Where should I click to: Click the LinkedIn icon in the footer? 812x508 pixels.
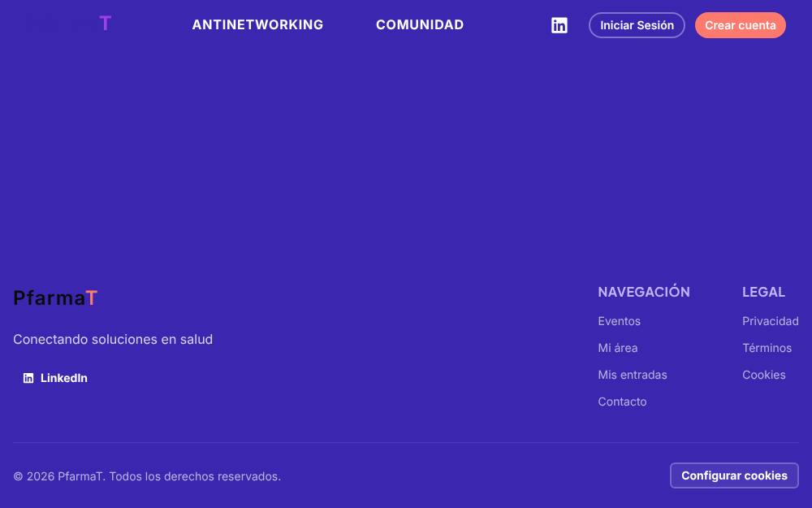click(x=28, y=378)
